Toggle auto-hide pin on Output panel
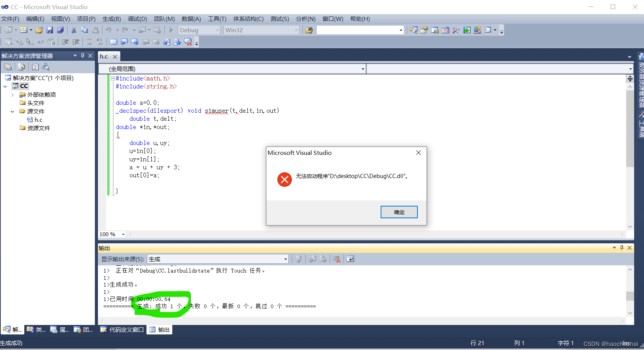This screenshot has height=350, width=644. point(622,248)
